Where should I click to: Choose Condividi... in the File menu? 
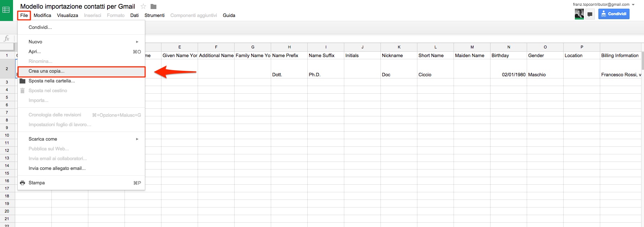coord(81,27)
